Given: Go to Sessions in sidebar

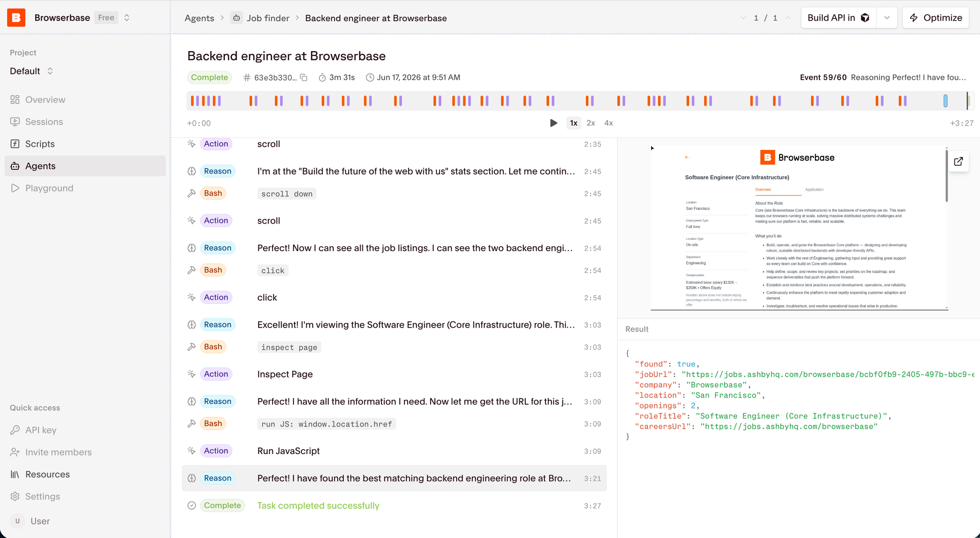Looking at the screenshot, I should pos(85,122).
